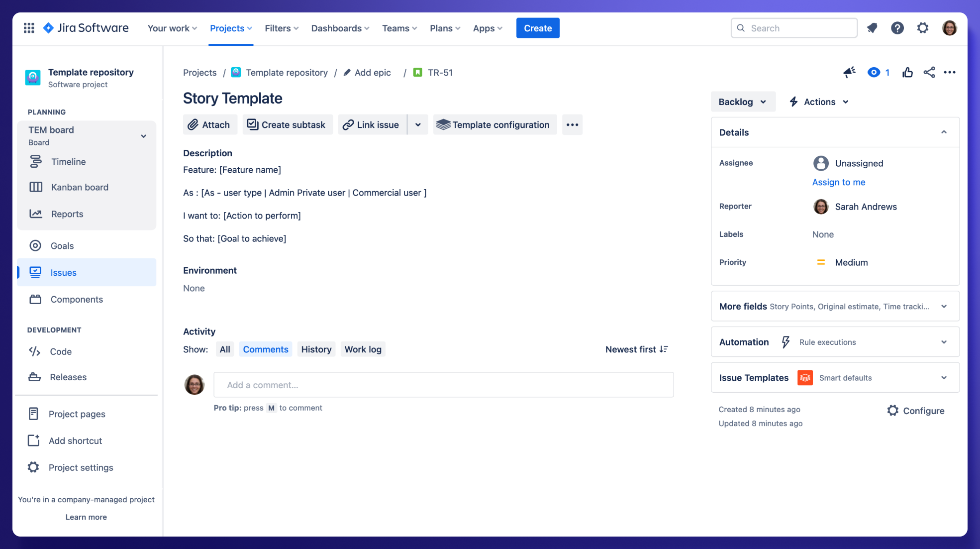Click the Releases icon in sidebar
The height and width of the screenshot is (549, 980).
34,377
